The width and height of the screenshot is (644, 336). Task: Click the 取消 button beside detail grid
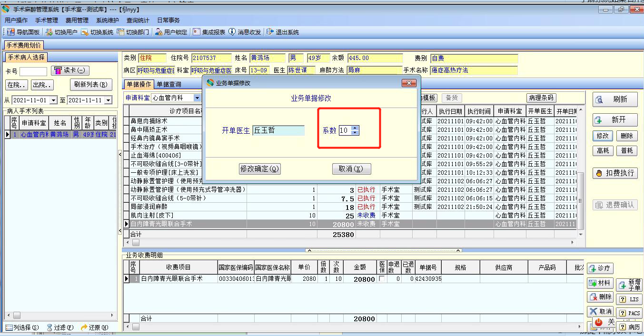coord(600,312)
